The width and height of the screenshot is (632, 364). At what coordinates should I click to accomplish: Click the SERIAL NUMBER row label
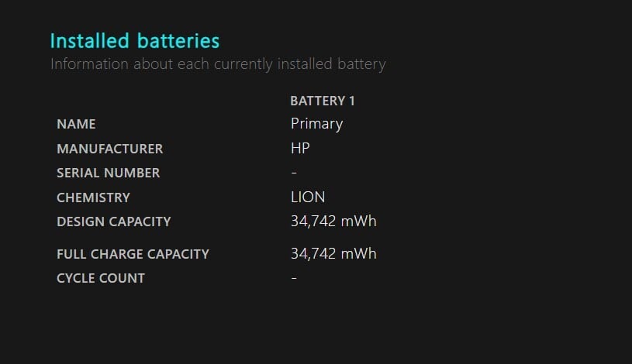[x=108, y=173]
